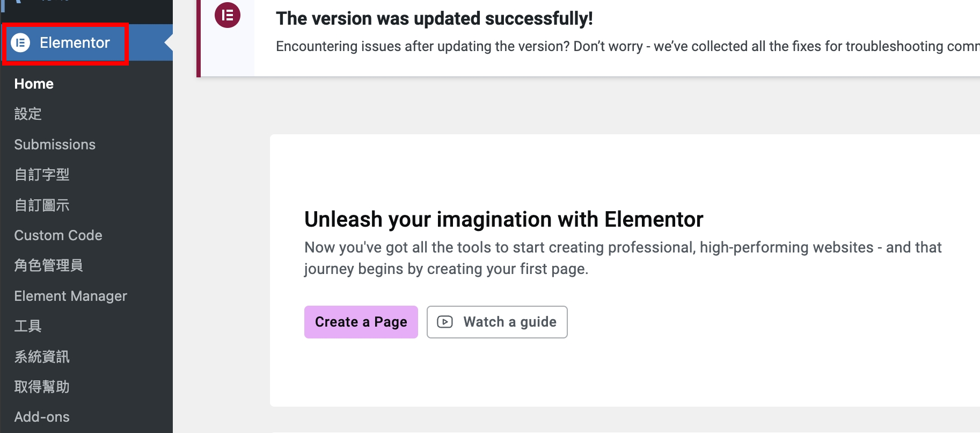Open Custom Code in sidebar
Screen dimensions: 980x433
click(x=58, y=235)
